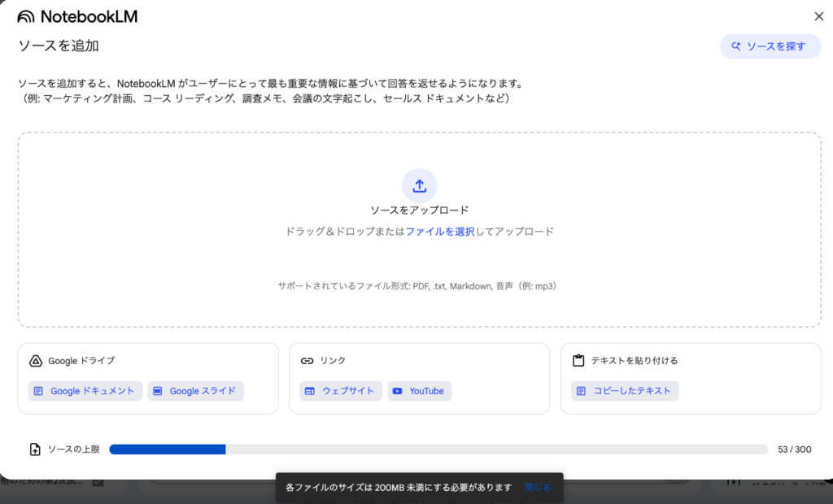Open the ソースを探す source finder

[x=770, y=46]
